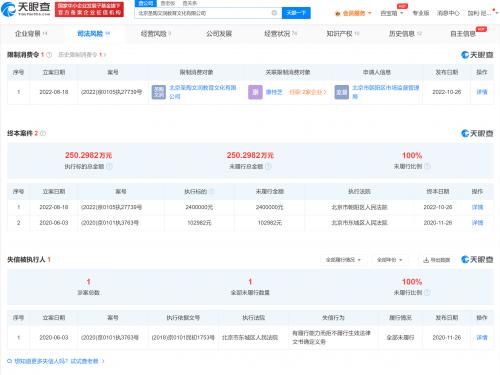Select the 查关系 search tab
500x375 pixels.
point(190,3)
